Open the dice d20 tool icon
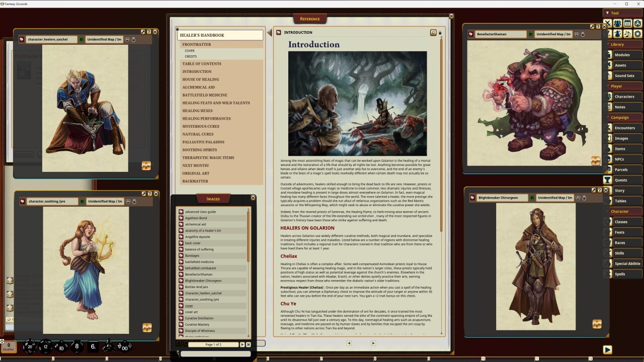The height and width of the screenshot is (362, 644). 637,24
